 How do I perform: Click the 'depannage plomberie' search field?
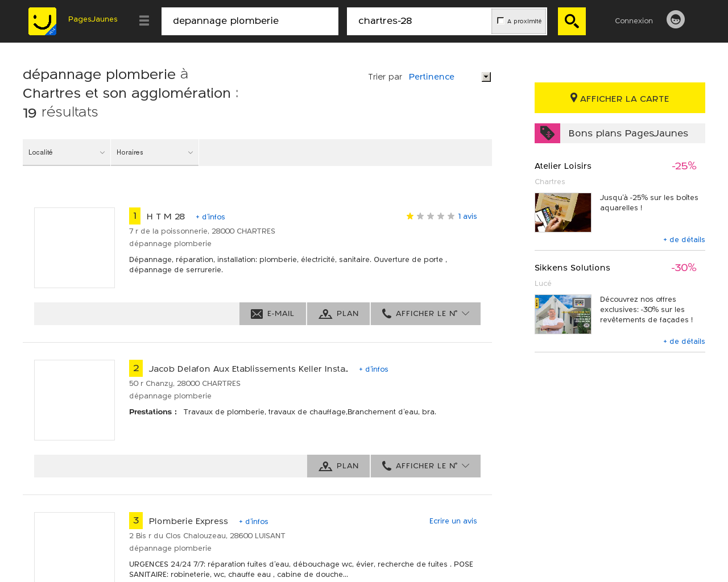point(250,21)
